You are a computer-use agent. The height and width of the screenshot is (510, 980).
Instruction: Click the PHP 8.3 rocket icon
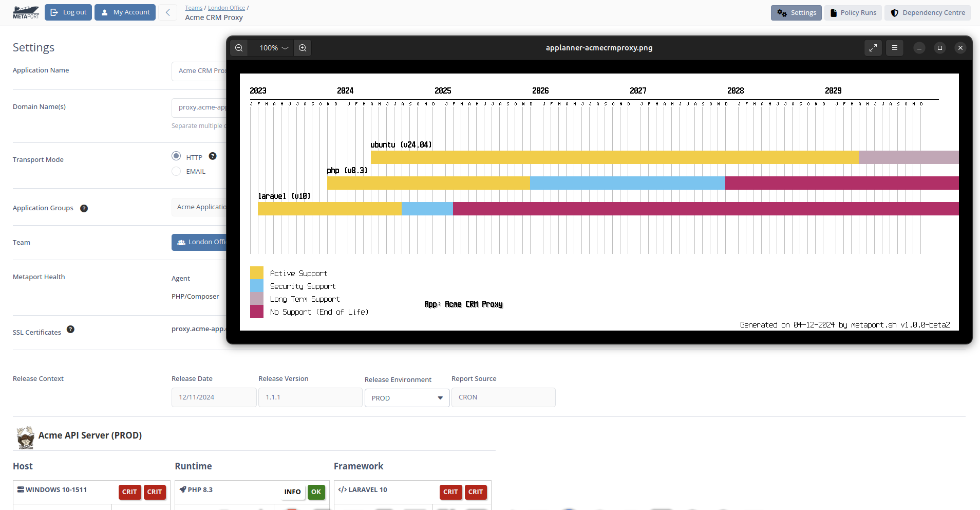[183, 489]
